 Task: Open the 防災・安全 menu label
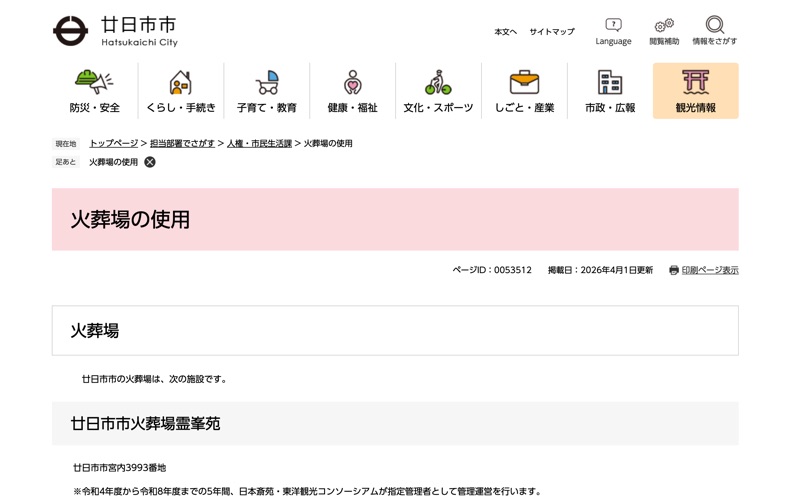click(94, 108)
